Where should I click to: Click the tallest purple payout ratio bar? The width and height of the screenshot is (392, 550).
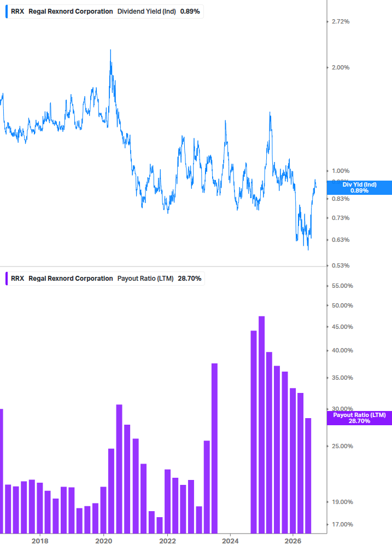(x=262, y=425)
